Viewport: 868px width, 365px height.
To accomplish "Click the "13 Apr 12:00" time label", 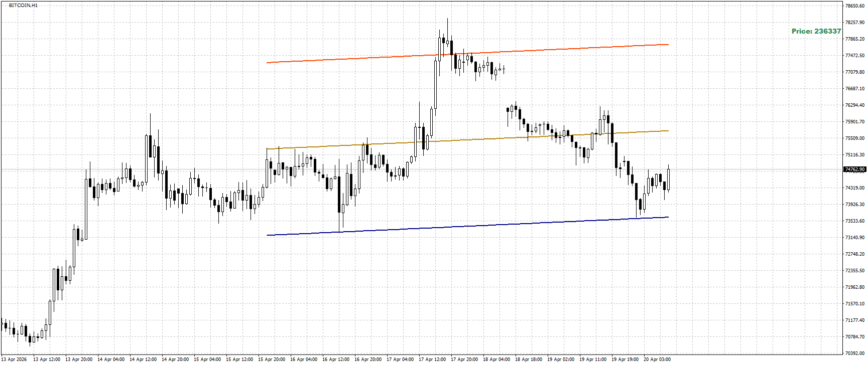I will click(47, 359).
